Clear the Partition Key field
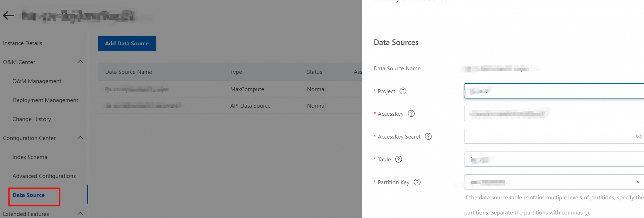Image resolution: width=644 pixels, height=218 pixels. pyautogui.click(x=637, y=182)
